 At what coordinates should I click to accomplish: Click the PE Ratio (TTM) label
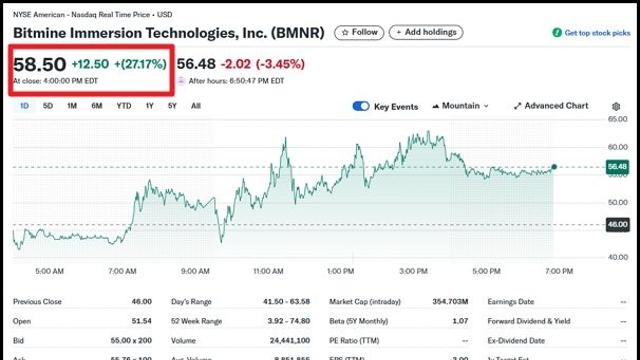[354, 340]
